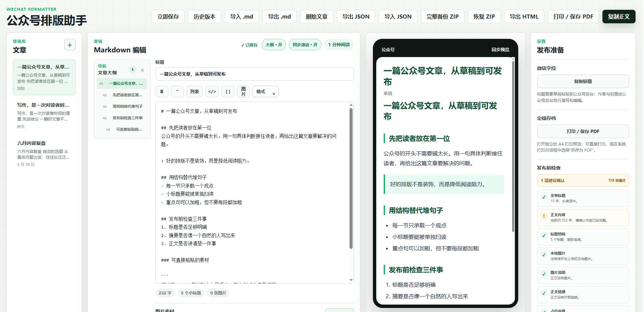Click the editor scrollbar's down arrow
Viewport: 644px width, 312px height.
point(351,280)
